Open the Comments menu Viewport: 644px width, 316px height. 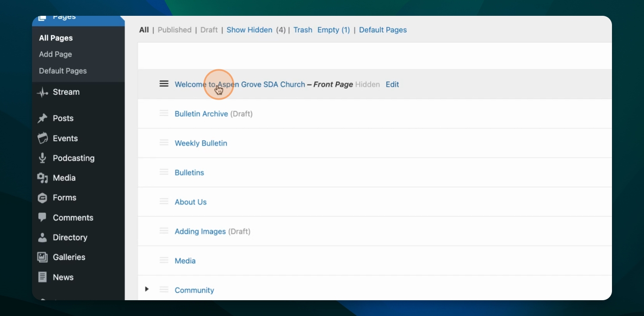(x=73, y=218)
